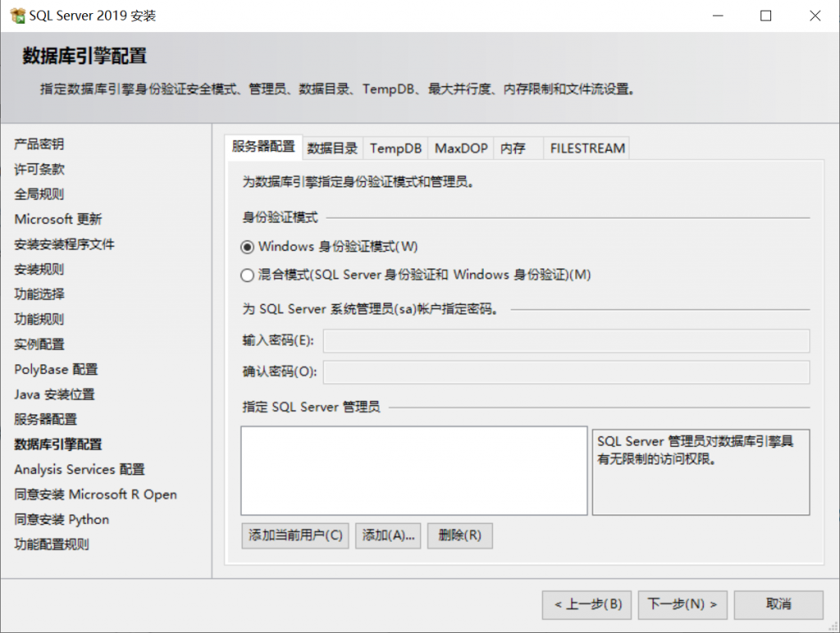The height and width of the screenshot is (633, 840).
Task: Proceed with 下一步(N) button
Action: click(682, 604)
